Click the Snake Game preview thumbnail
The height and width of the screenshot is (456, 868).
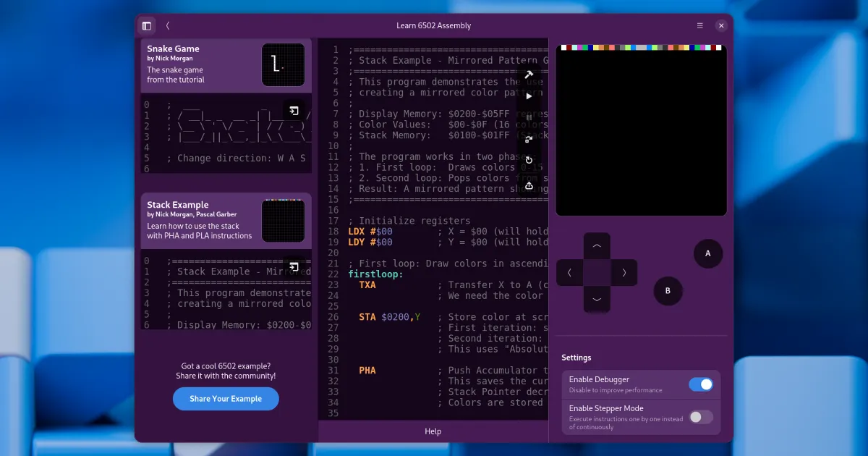point(283,65)
